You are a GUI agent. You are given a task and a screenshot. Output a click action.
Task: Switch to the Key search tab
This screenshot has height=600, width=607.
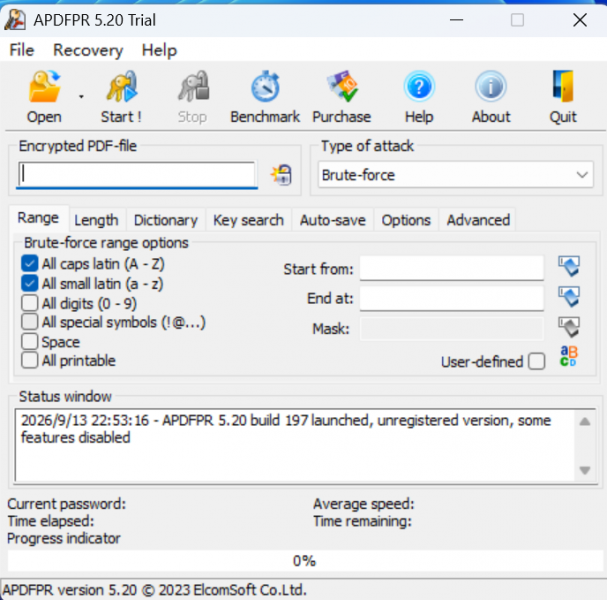249,220
